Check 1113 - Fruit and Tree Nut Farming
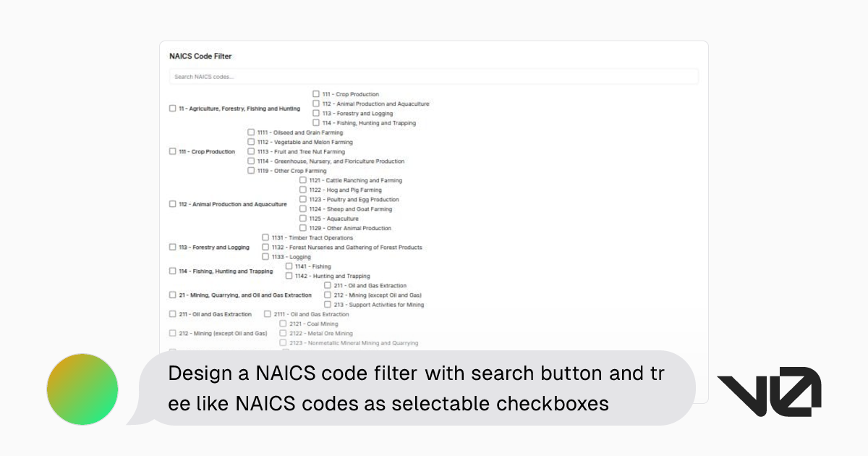This screenshot has width=868, height=456. pos(251,152)
